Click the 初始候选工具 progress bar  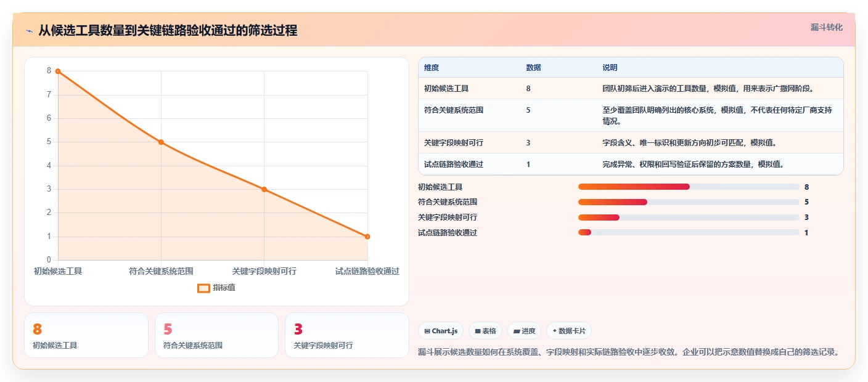pyautogui.click(x=689, y=187)
